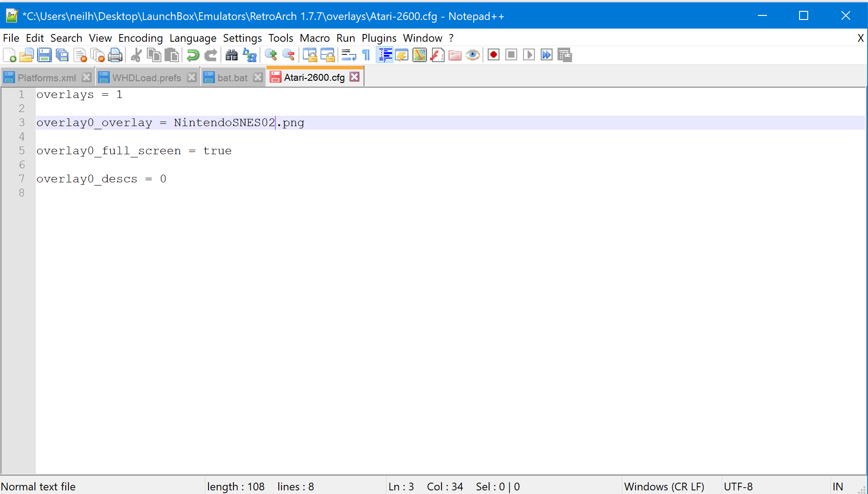Close the WHDLoad.prefs tab

tap(192, 77)
